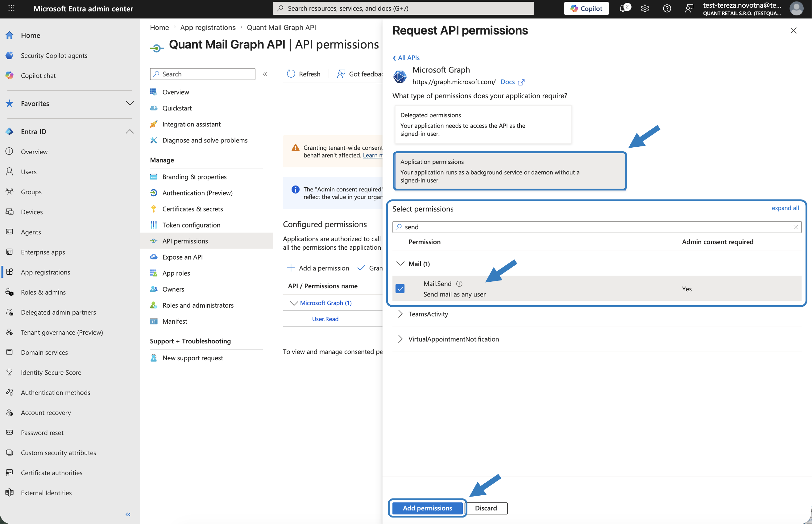The width and height of the screenshot is (812, 524).
Task: Open Identity Secure Score trophy icon
Action: 10,372
